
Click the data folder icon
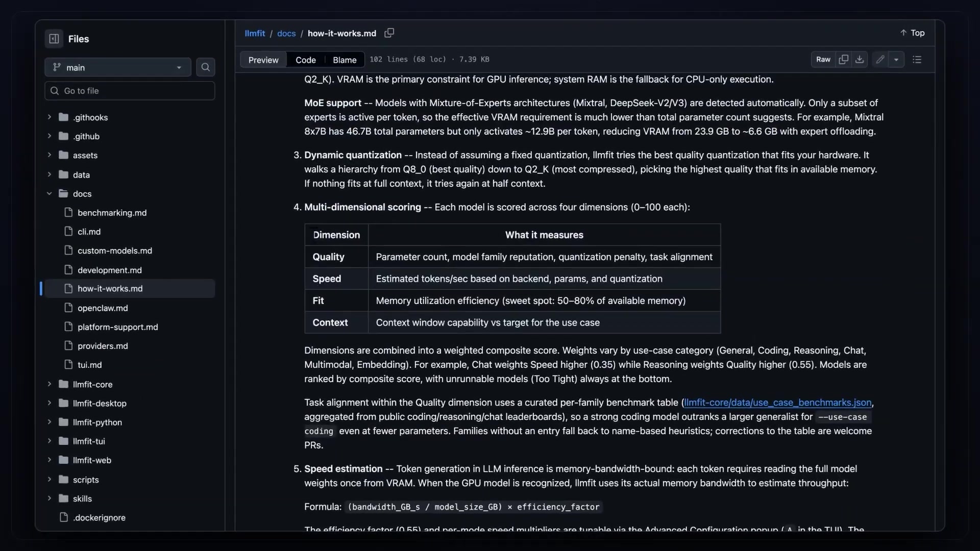click(x=63, y=174)
